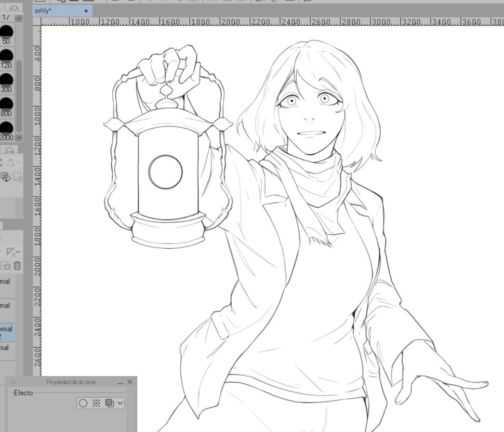Apply tone effect dotted icon in layer property

(96, 403)
